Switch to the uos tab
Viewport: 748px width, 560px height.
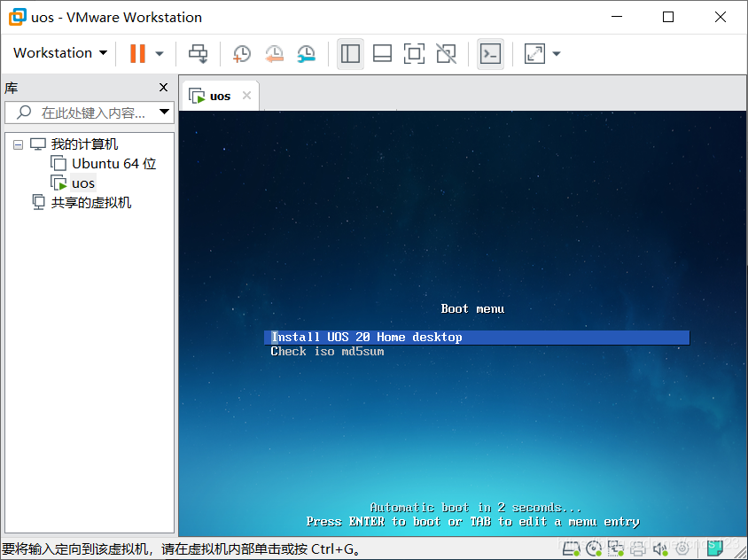point(220,97)
